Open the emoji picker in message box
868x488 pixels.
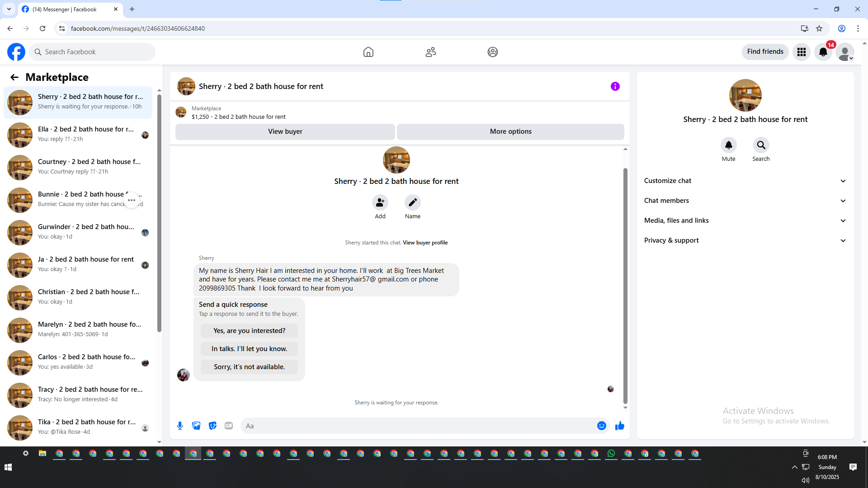tap(601, 426)
